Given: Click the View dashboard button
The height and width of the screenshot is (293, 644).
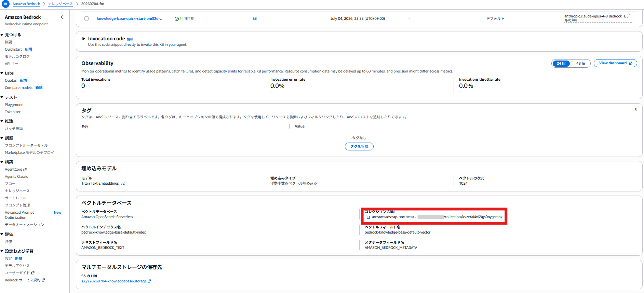Looking at the screenshot, I should click(x=615, y=63).
